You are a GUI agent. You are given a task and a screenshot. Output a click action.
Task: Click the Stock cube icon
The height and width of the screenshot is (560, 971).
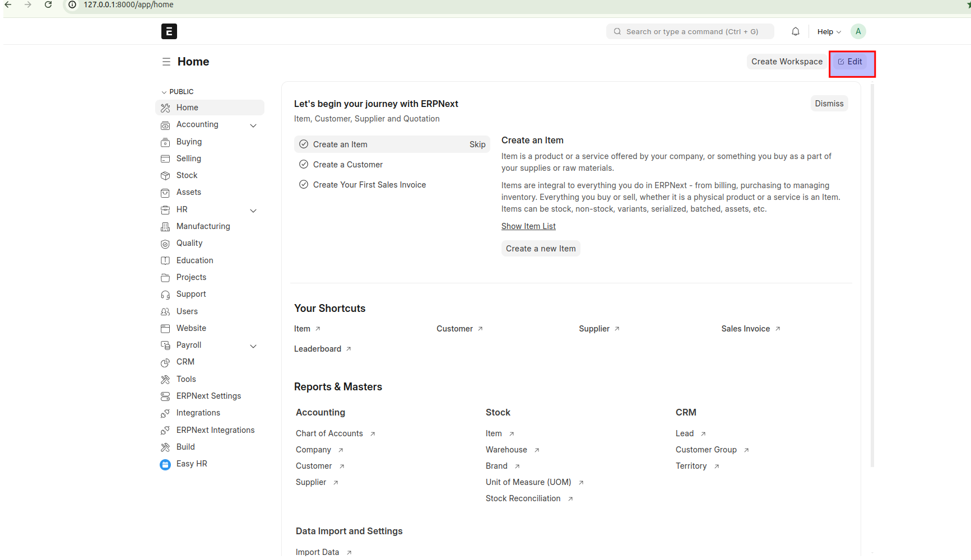point(165,176)
